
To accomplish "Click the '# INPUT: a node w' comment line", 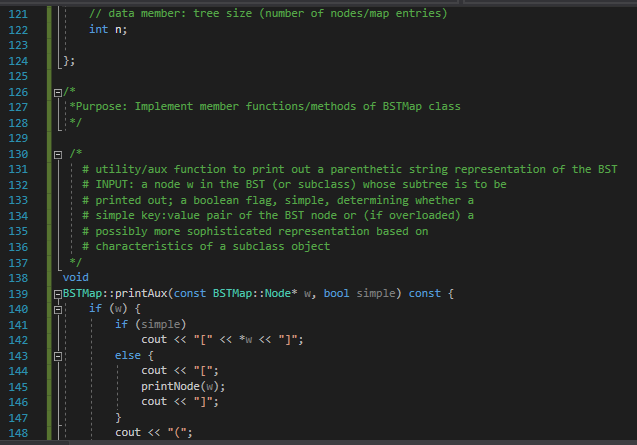I will click(x=294, y=185).
